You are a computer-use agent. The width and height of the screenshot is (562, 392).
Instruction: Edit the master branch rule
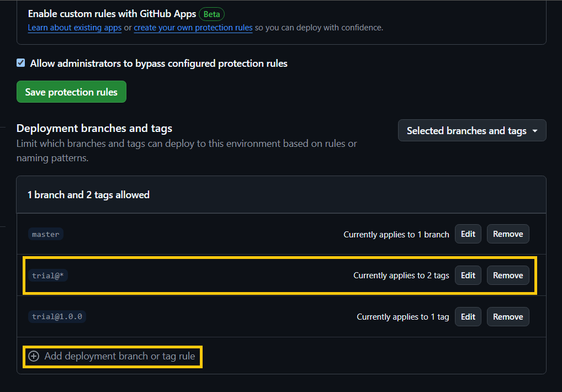tap(468, 234)
